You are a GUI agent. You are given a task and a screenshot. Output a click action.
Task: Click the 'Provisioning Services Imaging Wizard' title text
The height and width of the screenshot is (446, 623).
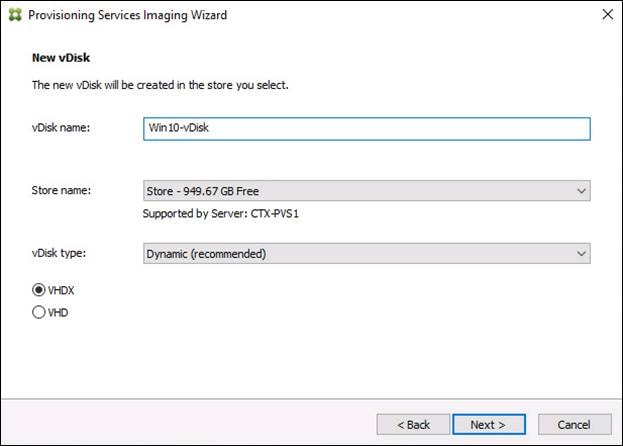click(x=126, y=15)
